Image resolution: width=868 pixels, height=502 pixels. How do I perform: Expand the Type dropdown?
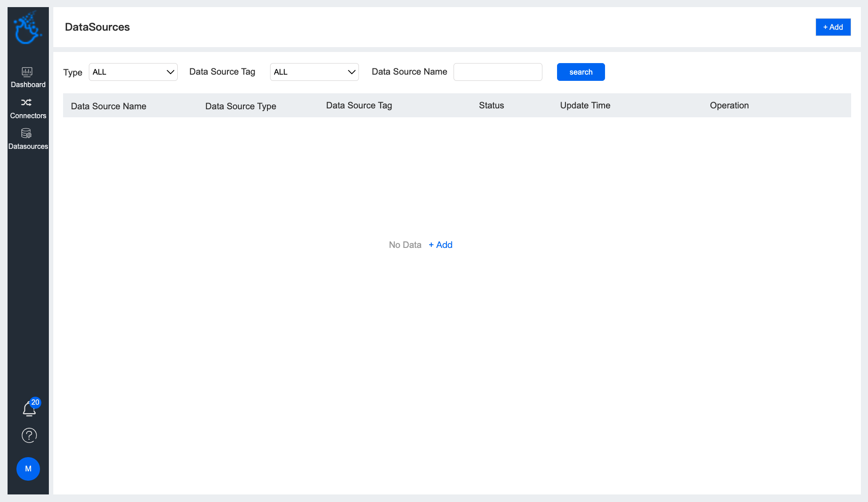(133, 72)
